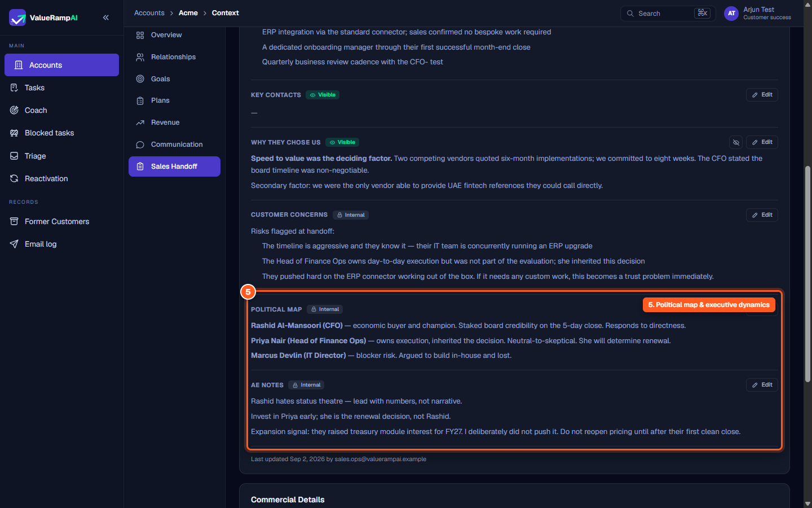
Task: Select the Sales Handoff section
Action: 174,167
